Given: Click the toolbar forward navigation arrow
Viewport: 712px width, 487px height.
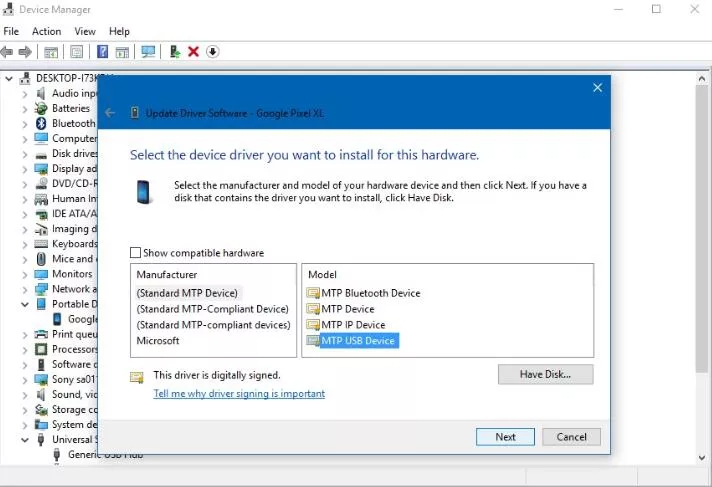Looking at the screenshot, I should (25, 52).
